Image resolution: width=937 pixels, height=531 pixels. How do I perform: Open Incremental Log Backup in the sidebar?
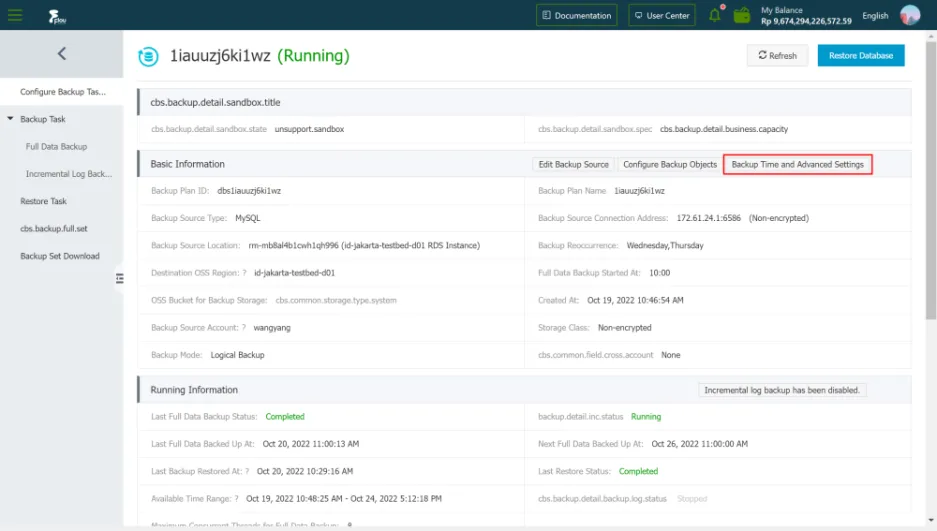(x=68, y=174)
